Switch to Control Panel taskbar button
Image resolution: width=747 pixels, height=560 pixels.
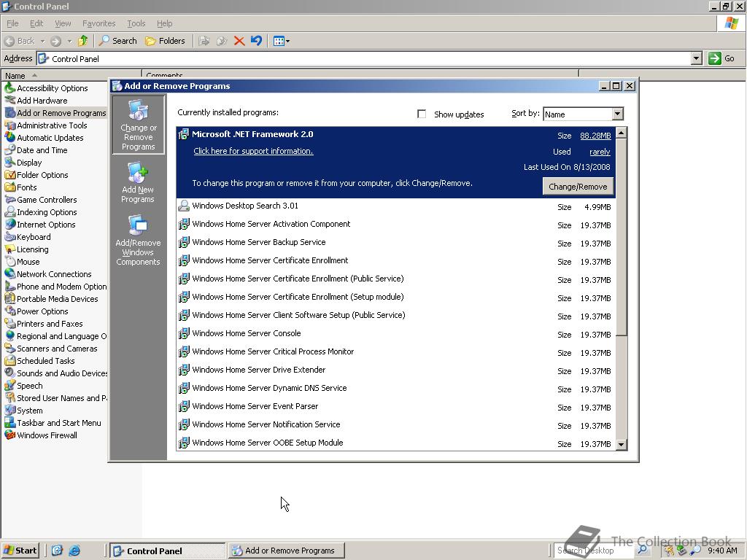pyautogui.click(x=167, y=551)
